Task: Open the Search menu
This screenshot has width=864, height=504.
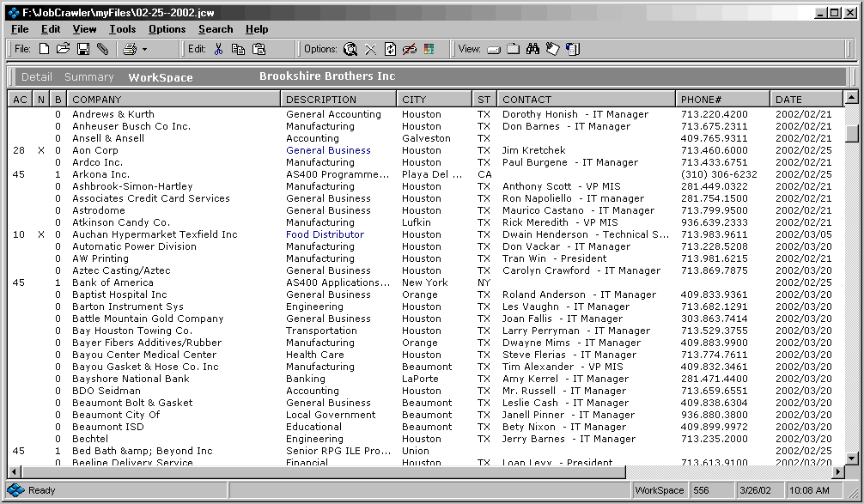Action: point(216,29)
